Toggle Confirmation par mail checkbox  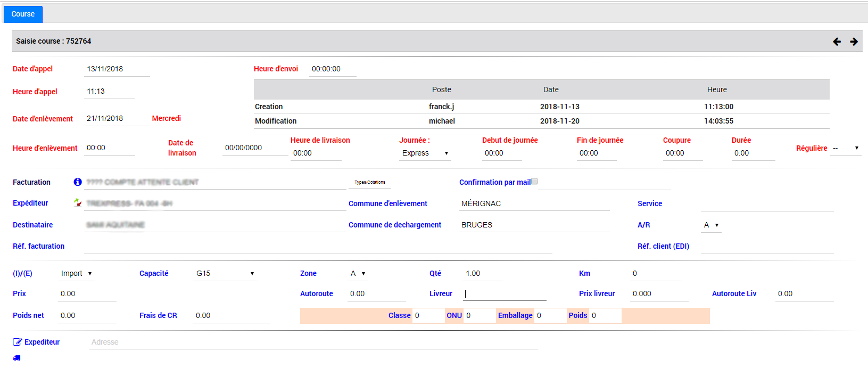click(x=534, y=181)
